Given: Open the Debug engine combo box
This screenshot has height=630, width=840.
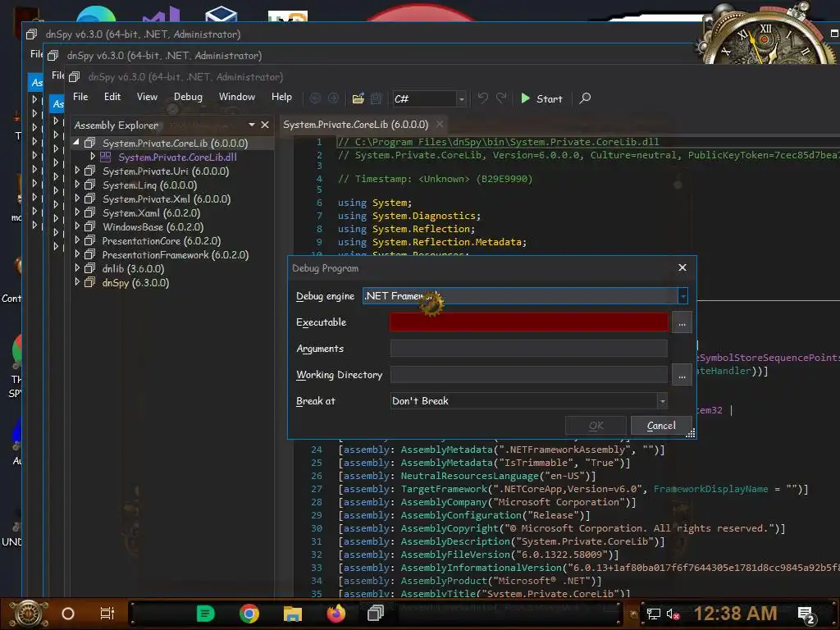Looking at the screenshot, I should pyautogui.click(x=525, y=295).
